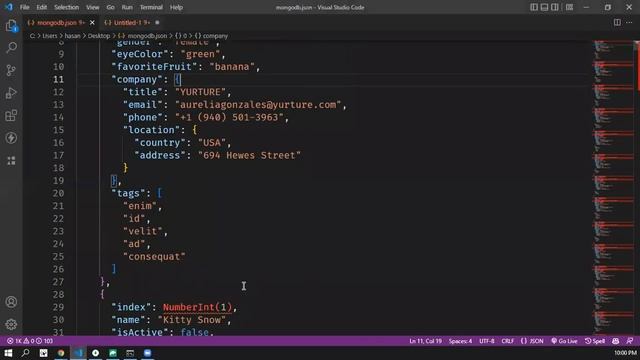Open Run and Debug view
640x360 pixels.
pos(11,93)
